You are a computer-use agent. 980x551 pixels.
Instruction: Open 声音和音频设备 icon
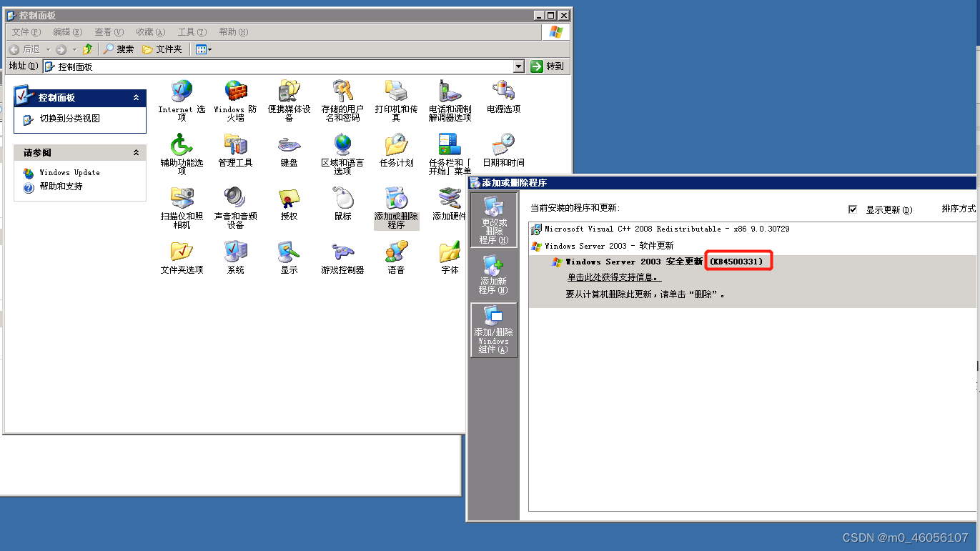[235, 208]
